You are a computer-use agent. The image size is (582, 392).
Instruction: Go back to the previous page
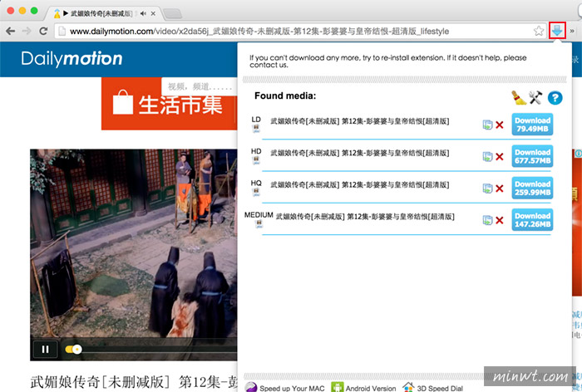[10, 31]
